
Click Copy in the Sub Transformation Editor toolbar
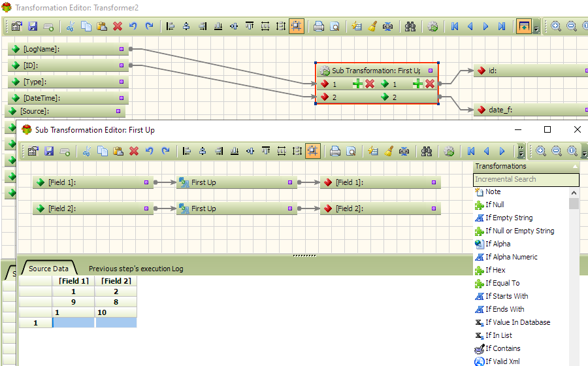tap(103, 151)
